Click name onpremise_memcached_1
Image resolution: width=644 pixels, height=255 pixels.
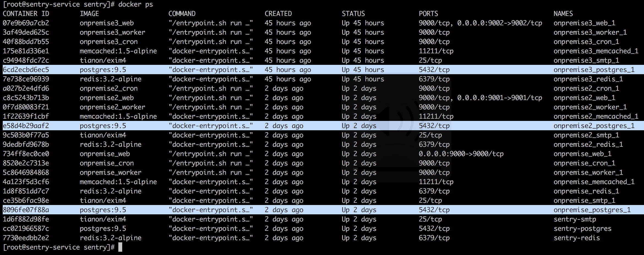tap(594, 182)
